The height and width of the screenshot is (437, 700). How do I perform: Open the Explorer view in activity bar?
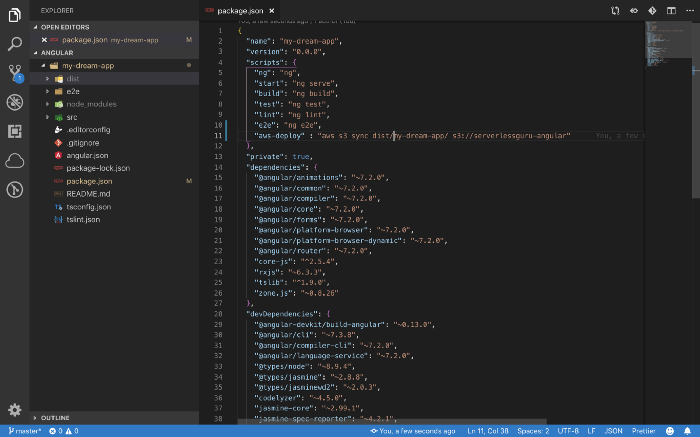tap(14, 15)
